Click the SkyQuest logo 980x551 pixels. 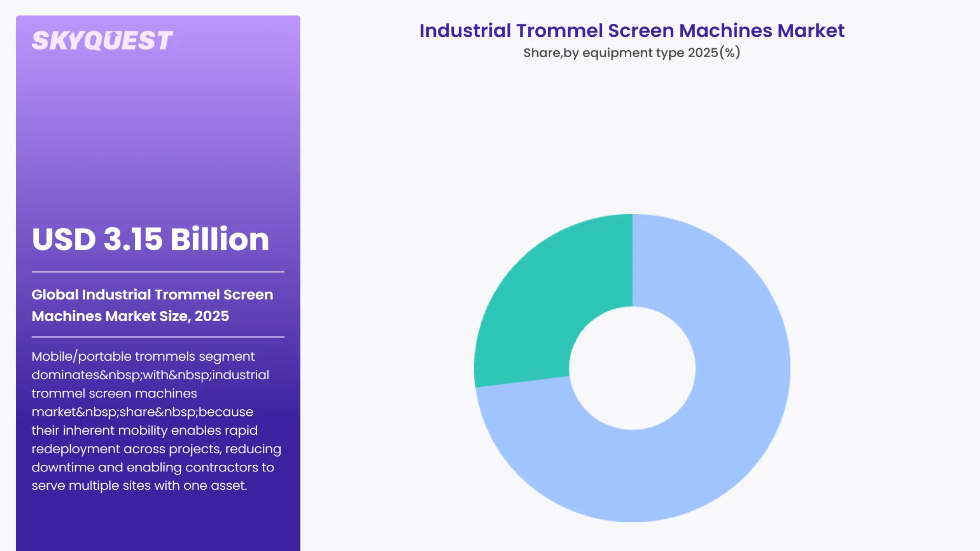pyautogui.click(x=102, y=41)
